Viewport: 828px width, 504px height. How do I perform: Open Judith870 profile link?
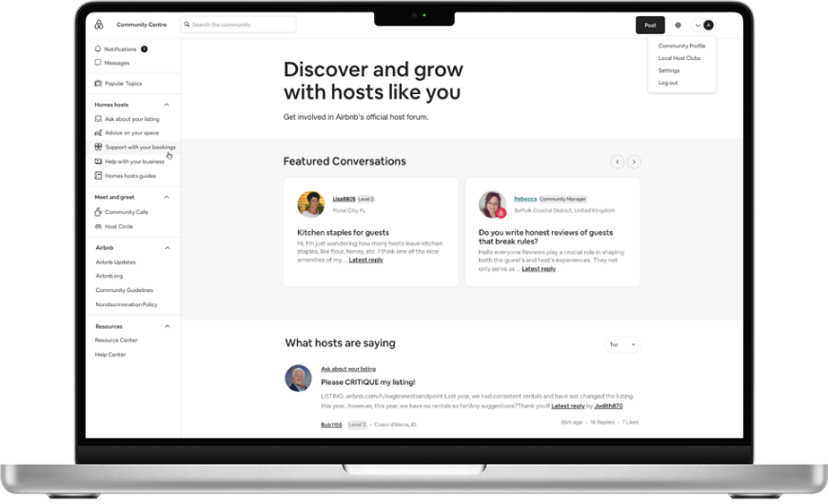[608, 406]
